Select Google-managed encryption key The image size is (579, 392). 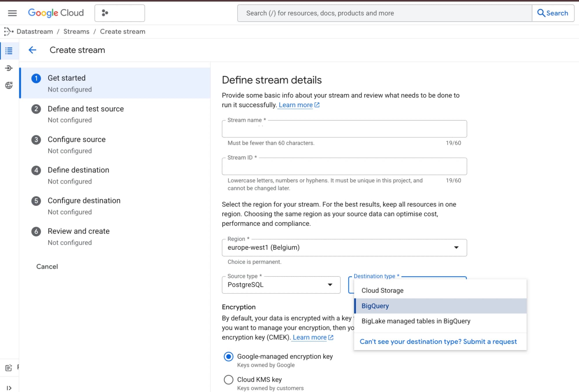229,357
